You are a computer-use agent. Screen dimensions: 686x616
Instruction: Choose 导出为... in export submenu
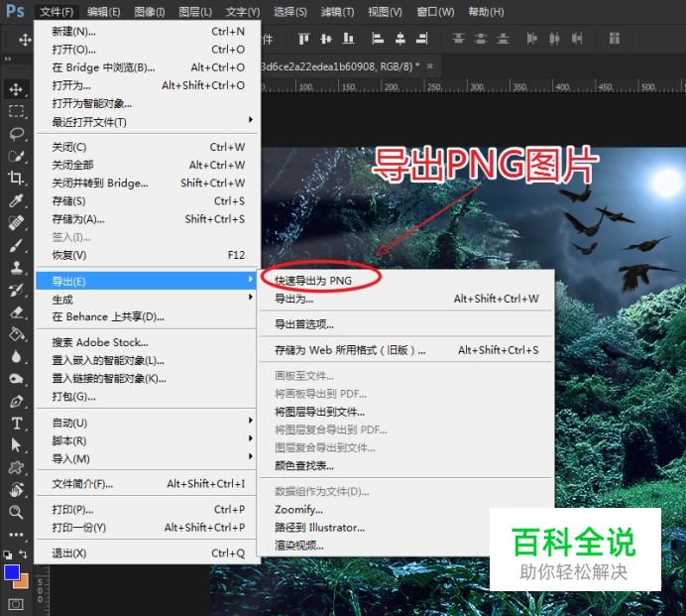[x=406, y=299]
